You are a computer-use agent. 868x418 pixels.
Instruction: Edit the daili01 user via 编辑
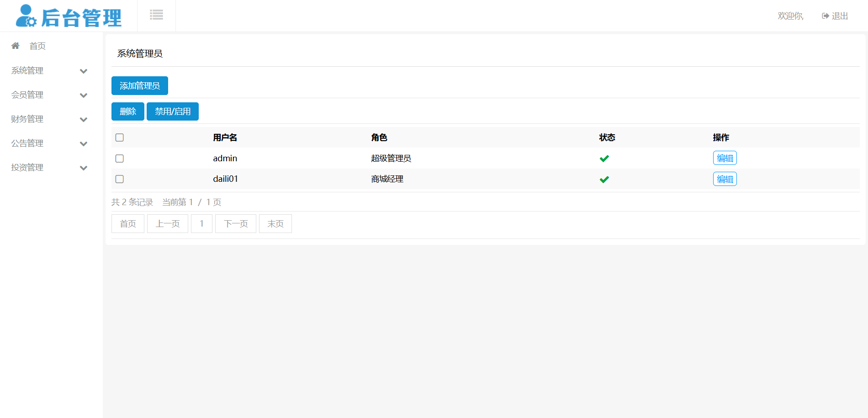[725, 179]
